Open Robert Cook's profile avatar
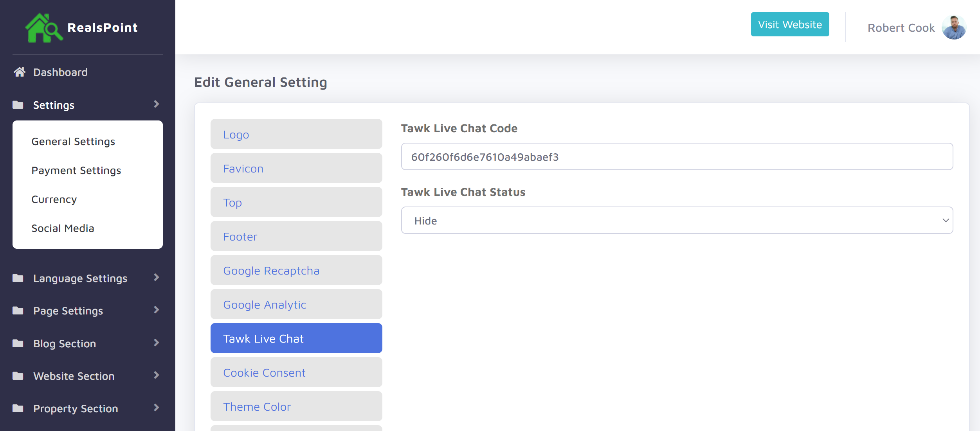The image size is (980, 431). 954,27
